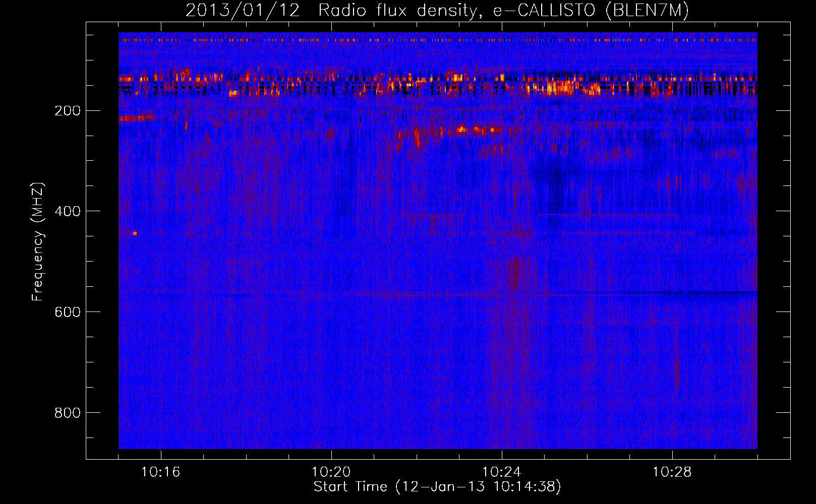Click the '10:20' time tick label
Screen dimensions: 816x504
click(331, 472)
